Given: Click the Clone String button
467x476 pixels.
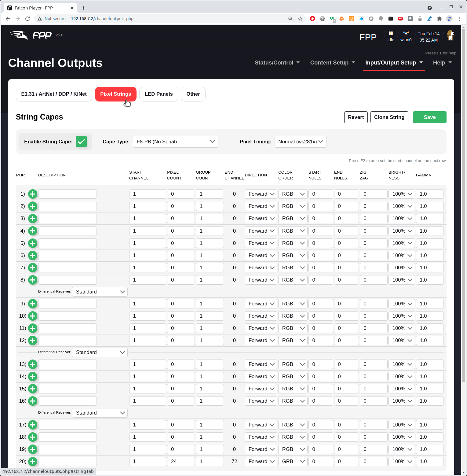Looking at the screenshot, I should 389,117.
